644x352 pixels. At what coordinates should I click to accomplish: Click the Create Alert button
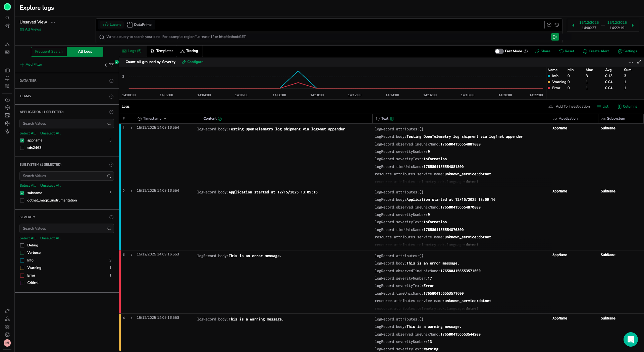596,51
